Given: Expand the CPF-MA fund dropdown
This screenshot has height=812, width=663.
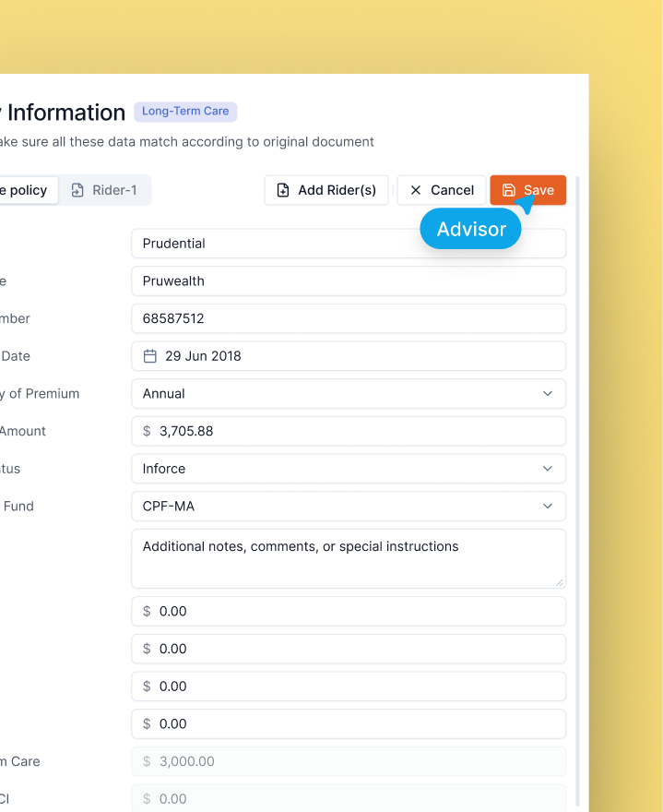Looking at the screenshot, I should pos(547,507).
